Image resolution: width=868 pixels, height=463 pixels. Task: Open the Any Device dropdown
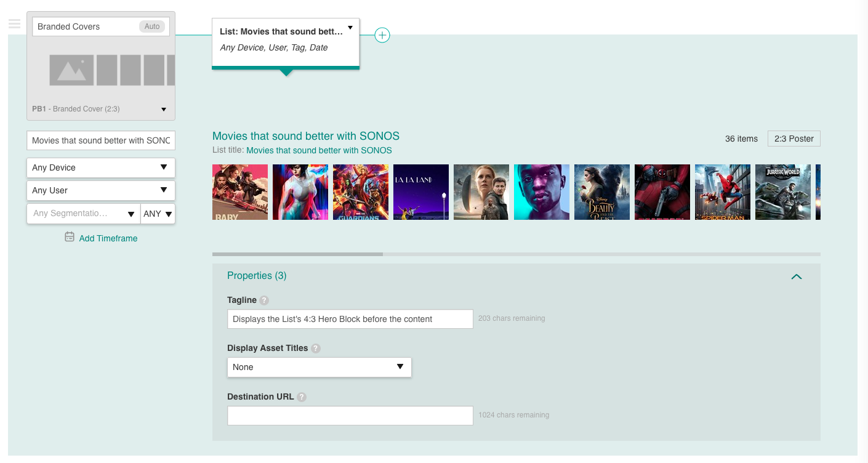pyautogui.click(x=101, y=167)
